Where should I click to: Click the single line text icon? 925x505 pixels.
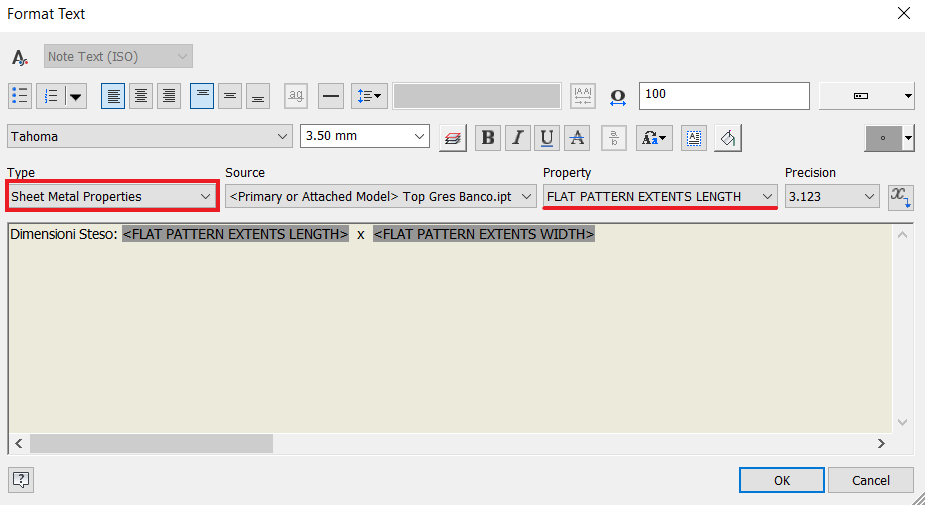[x=296, y=96]
